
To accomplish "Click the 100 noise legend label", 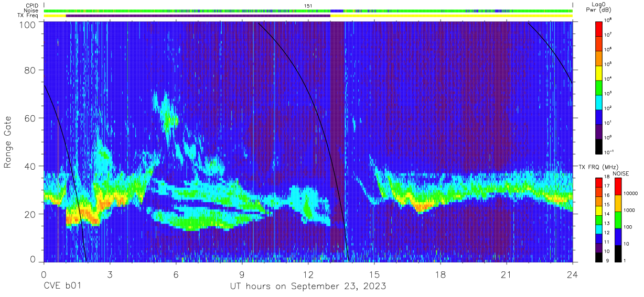I will coord(629,227).
